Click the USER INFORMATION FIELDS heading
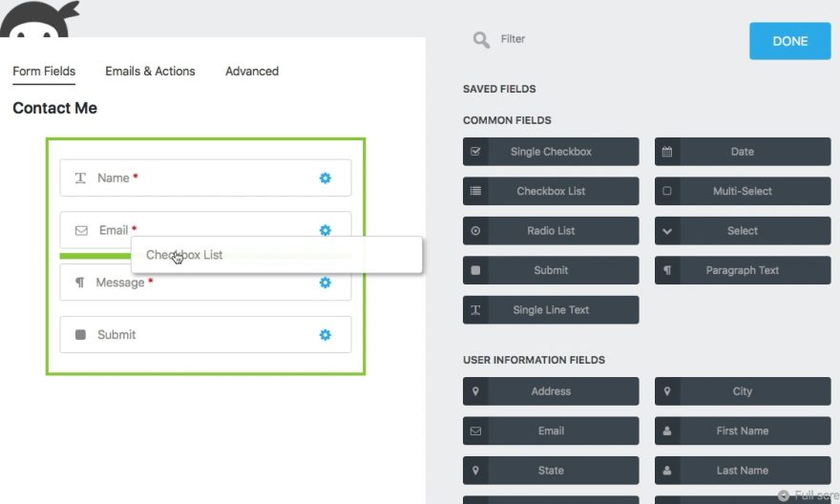This screenshot has width=840, height=504. [x=535, y=360]
